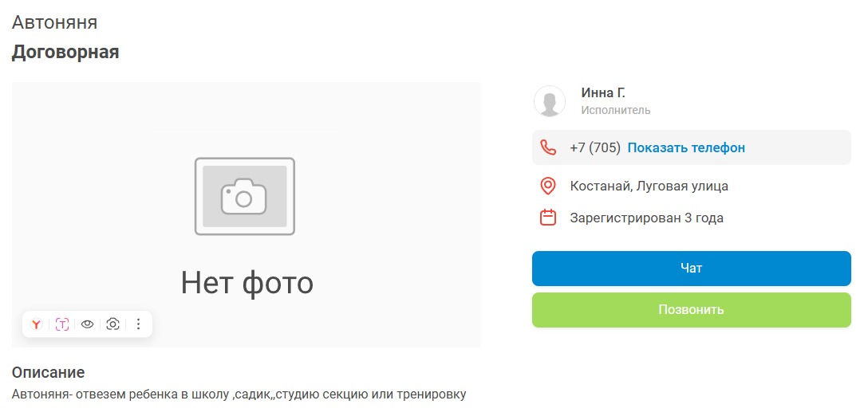Viewport: 868px width, 416px height.
Task: Click Инна Г. profile avatar
Action: pos(550,101)
